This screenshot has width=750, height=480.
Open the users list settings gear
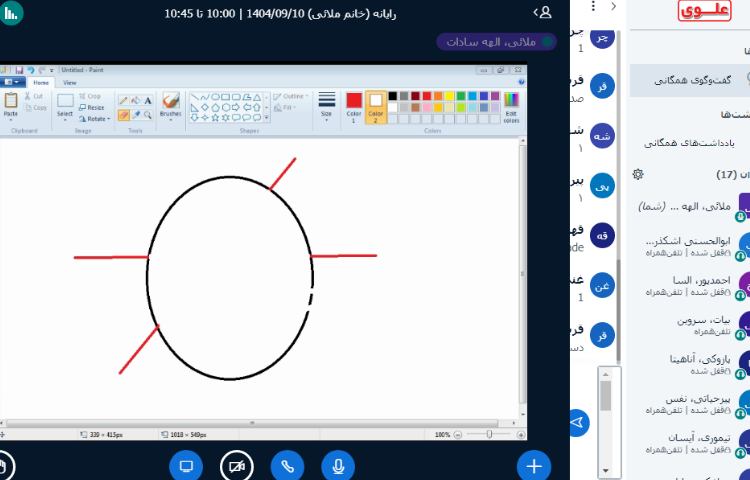click(638, 174)
